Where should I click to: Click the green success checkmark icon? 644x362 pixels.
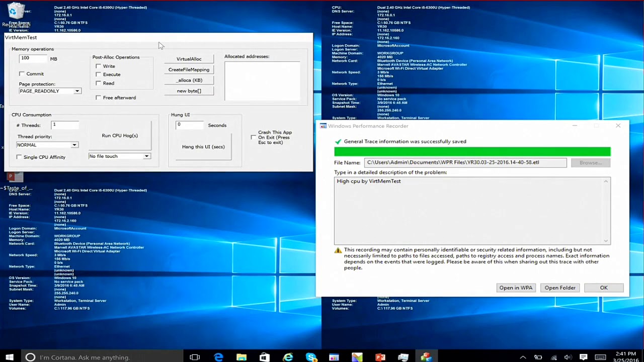tap(338, 142)
